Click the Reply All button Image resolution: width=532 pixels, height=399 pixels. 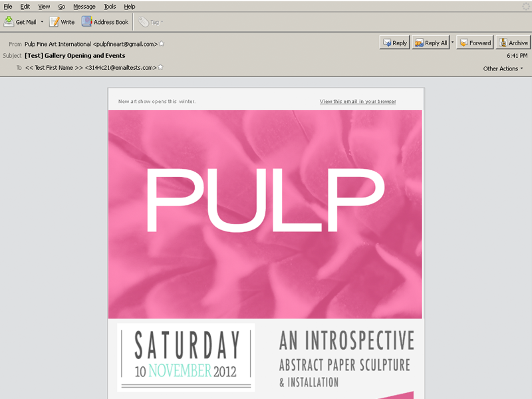pyautogui.click(x=431, y=43)
